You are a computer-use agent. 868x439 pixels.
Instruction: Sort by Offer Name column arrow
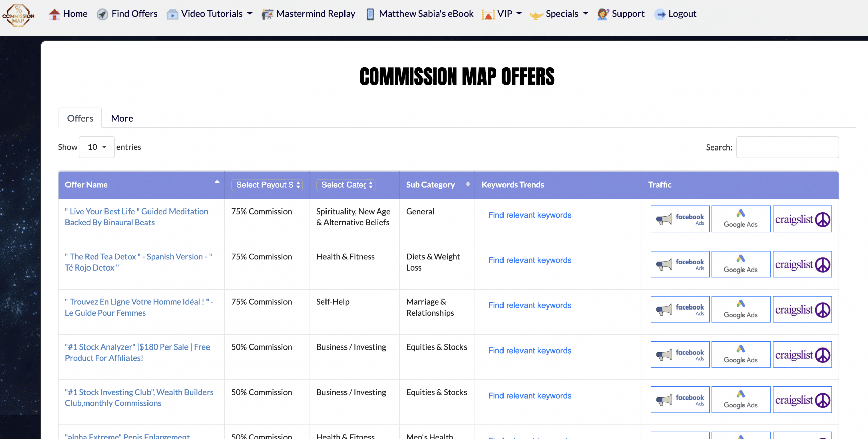tap(217, 182)
